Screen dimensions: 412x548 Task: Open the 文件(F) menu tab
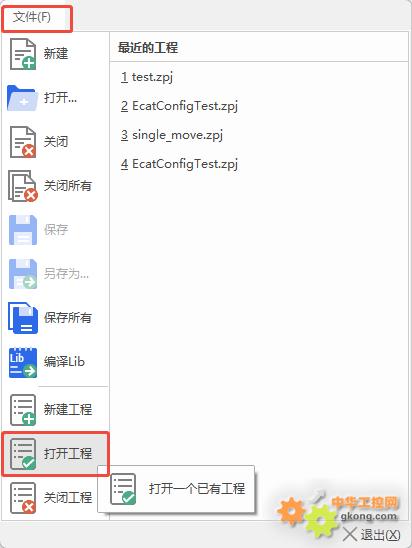tap(37, 19)
